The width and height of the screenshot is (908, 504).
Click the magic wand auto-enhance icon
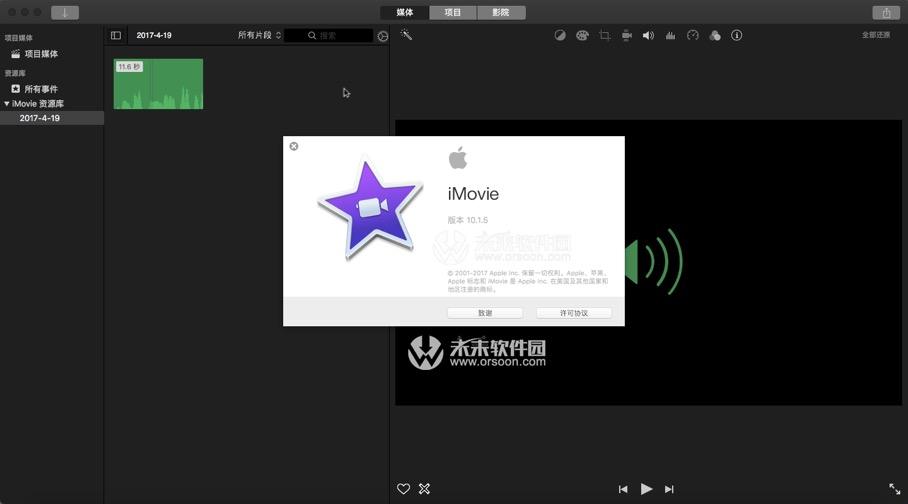tap(406, 35)
